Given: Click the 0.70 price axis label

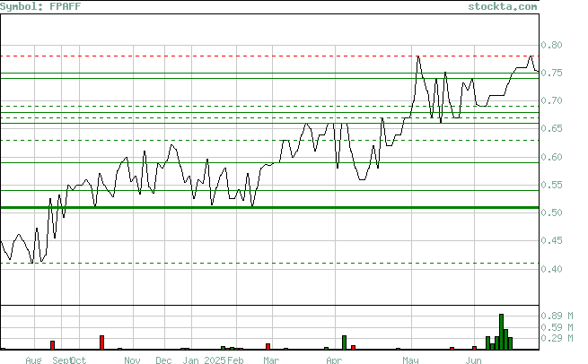Looking at the screenshot, I should (x=551, y=100).
